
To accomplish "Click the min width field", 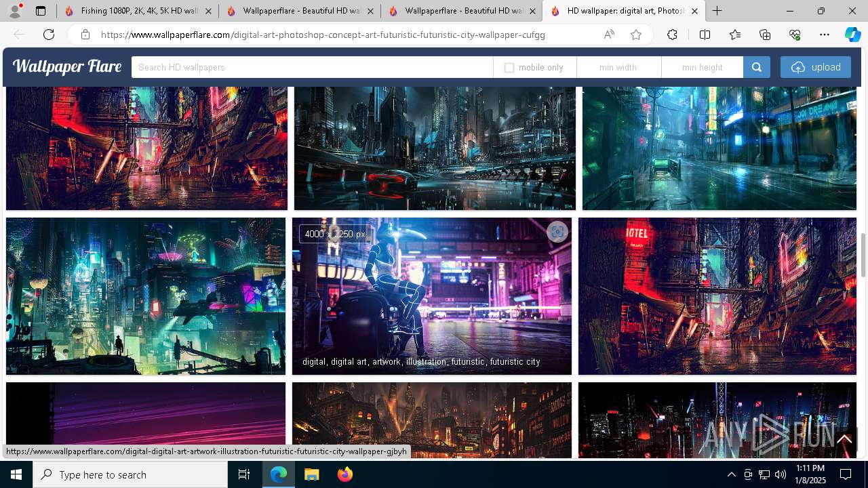I will 618,67.
